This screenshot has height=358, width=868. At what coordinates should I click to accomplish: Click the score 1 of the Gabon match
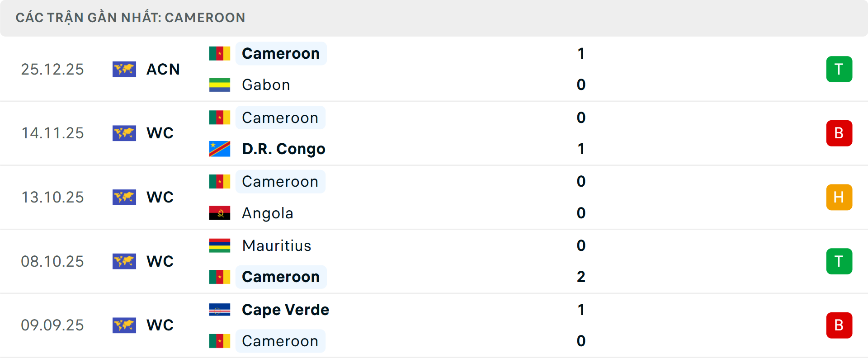point(581,53)
